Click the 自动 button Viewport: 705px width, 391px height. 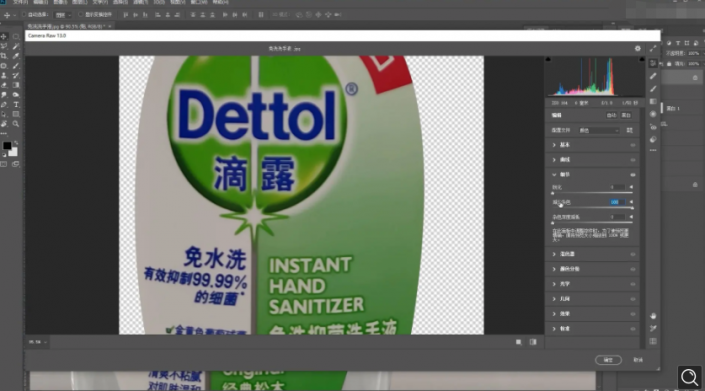click(x=611, y=116)
